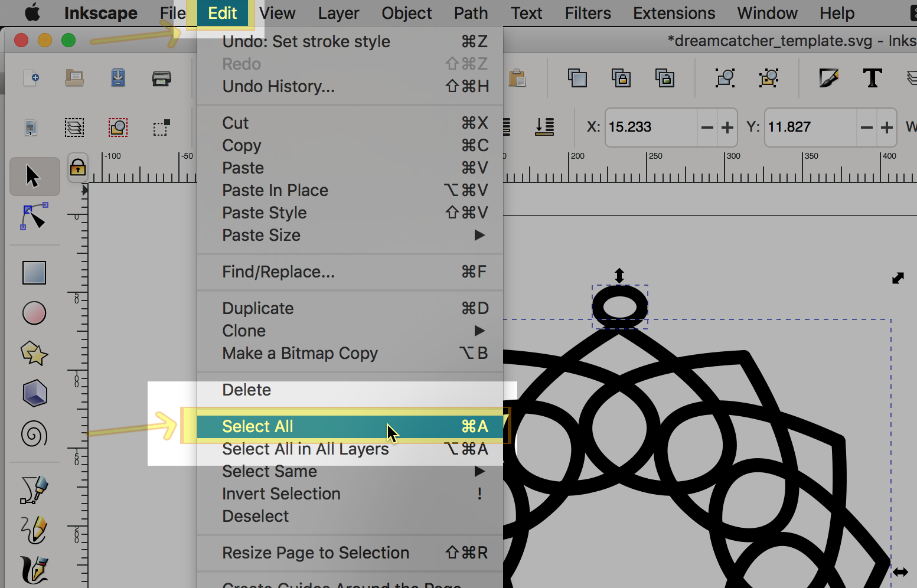Click the Print document icon

161,78
